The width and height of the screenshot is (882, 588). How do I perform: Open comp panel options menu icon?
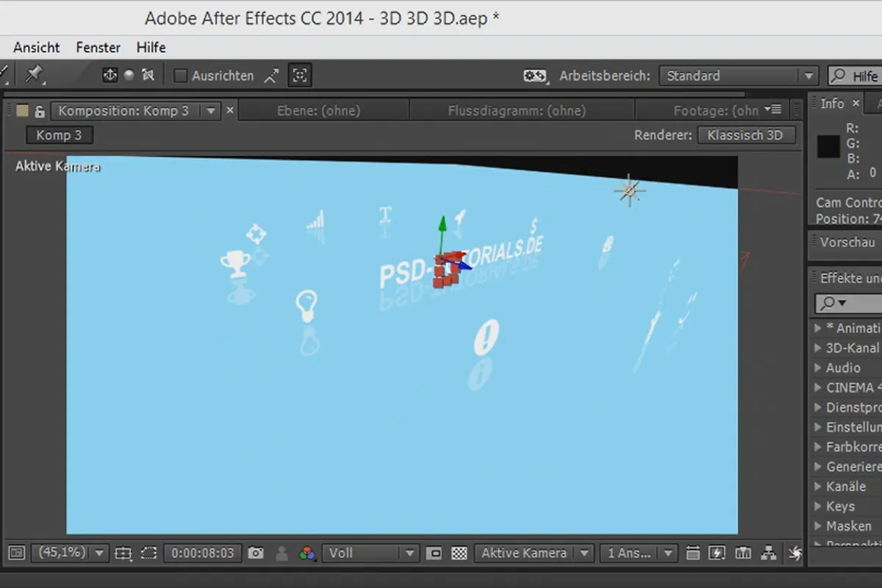pos(772,110)
